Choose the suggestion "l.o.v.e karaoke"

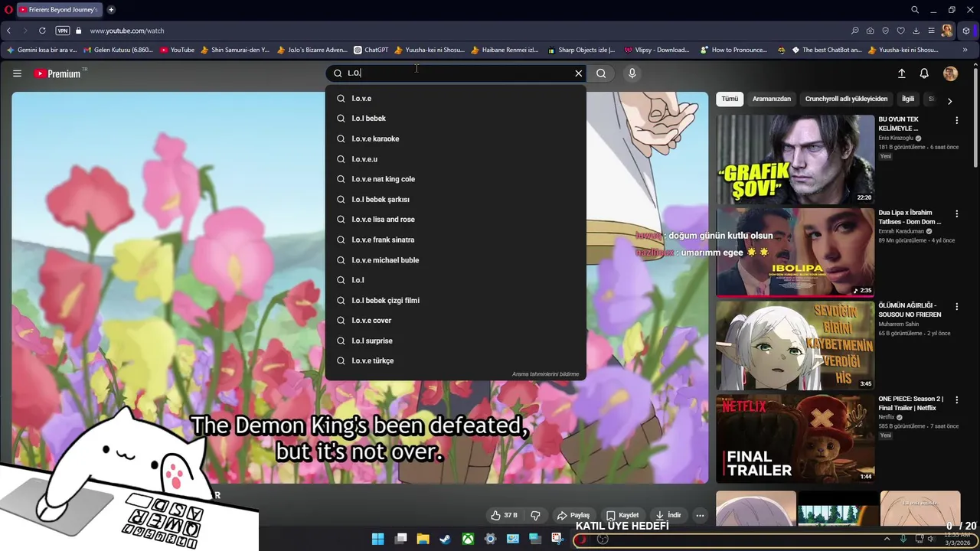click(456, 139)
